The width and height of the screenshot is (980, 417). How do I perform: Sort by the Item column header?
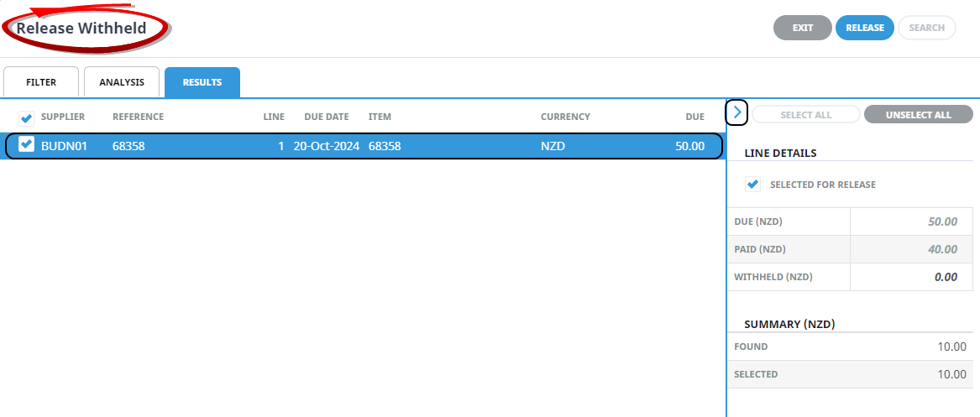[x=380, y=117]
